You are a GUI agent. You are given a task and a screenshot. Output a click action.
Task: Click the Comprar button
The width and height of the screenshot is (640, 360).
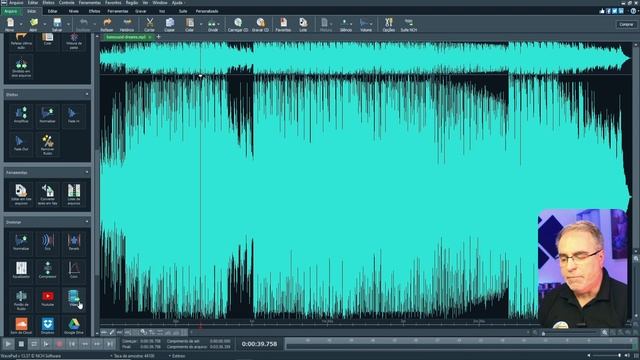pos(626,24)
